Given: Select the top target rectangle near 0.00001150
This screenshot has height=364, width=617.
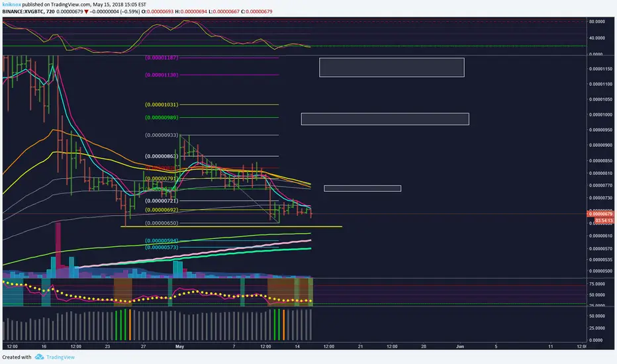Looking at the screenshot, I should click(391, 68).
